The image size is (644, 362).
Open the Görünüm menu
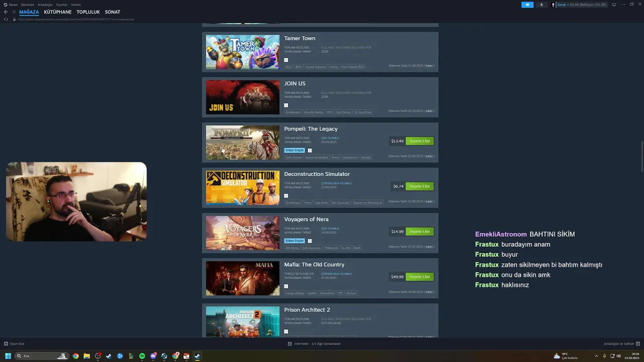tap(28, 5)
